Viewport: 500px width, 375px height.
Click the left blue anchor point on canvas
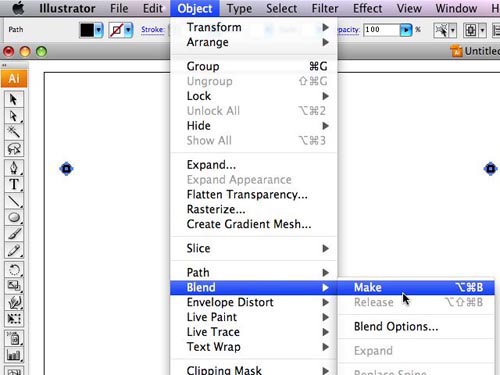66,169
